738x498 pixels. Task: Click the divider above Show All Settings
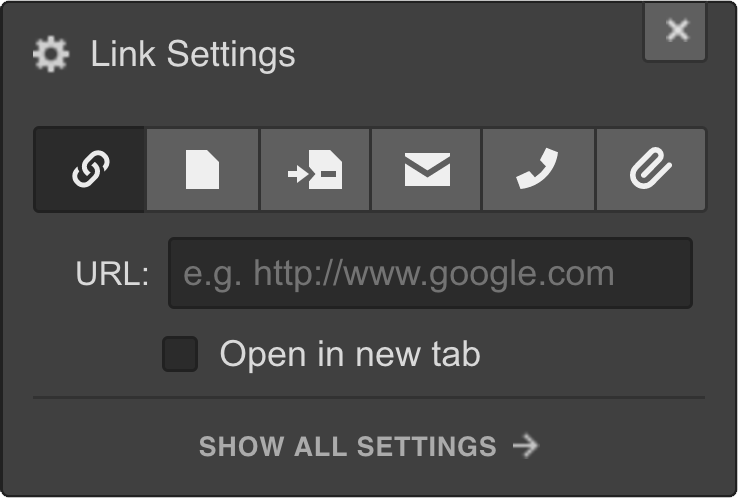click(x=369, y=398)
